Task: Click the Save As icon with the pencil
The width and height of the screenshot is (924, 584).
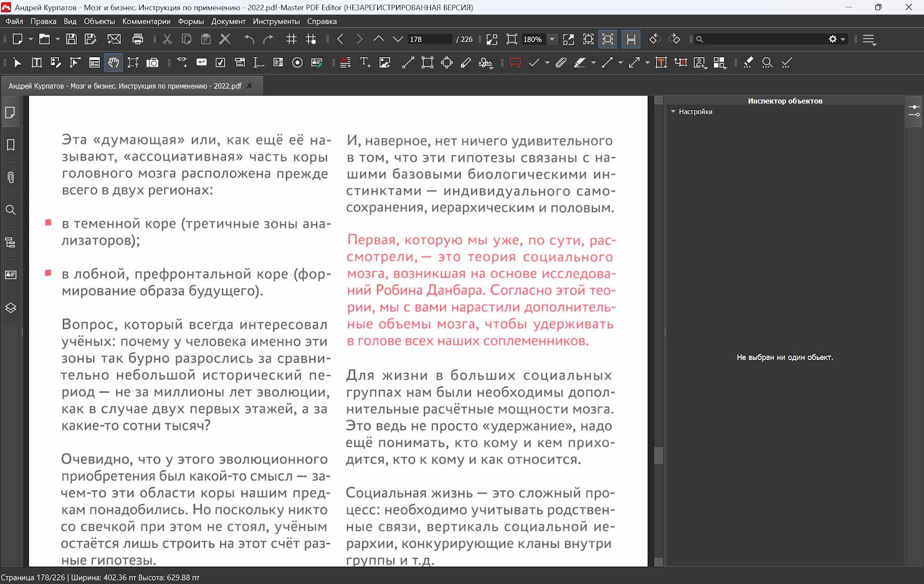Action: [91, 39]
